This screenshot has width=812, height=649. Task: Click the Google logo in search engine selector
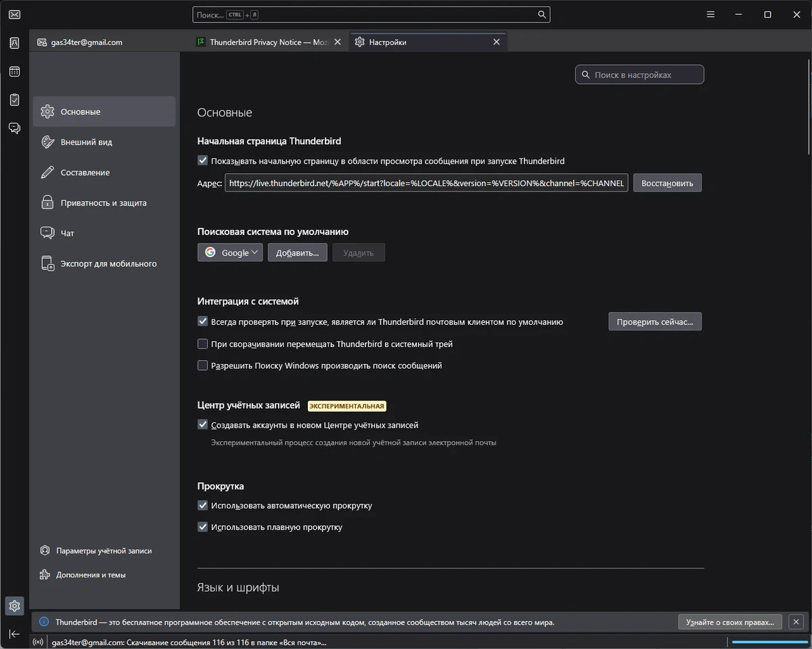click(x=210, y=252)
